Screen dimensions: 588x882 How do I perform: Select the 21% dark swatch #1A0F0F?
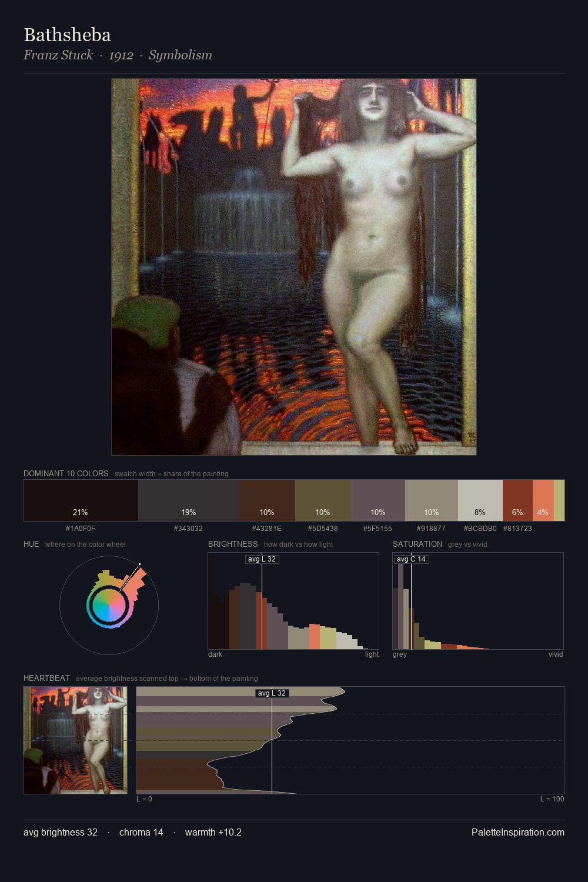[x=81, y=500]
